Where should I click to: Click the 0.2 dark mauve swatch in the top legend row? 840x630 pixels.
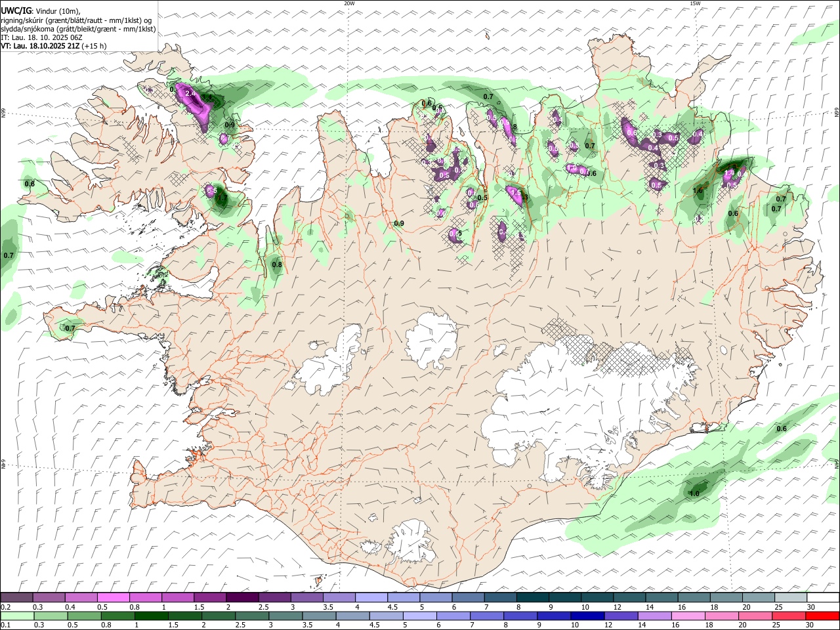[16, 597]
